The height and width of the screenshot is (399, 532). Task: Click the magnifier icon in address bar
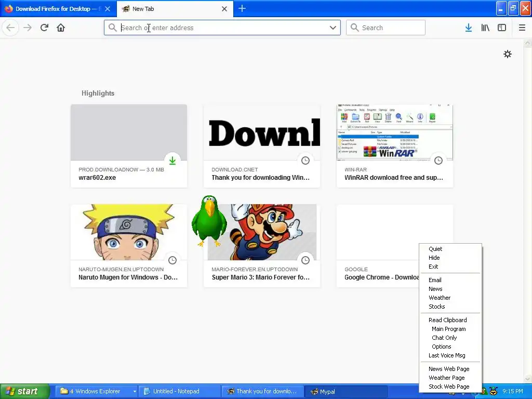[112, 28]
